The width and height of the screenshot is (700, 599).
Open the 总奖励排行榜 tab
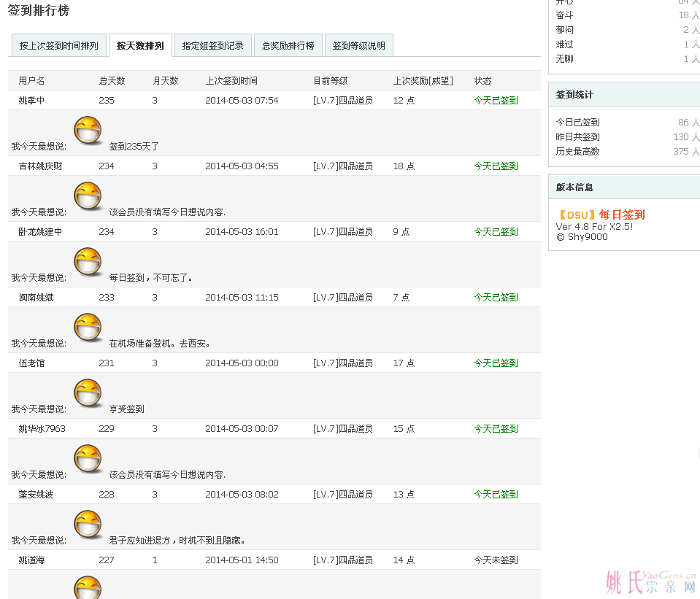click(288, 45)
